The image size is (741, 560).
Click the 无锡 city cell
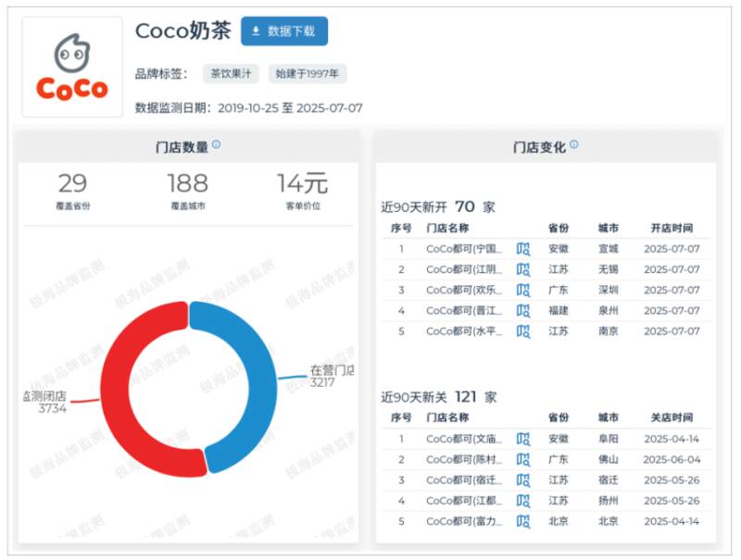(609, 269)
